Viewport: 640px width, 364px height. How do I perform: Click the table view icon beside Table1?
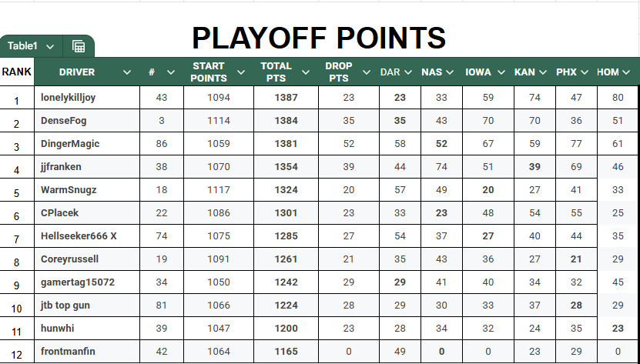click(x=78, y=46)
